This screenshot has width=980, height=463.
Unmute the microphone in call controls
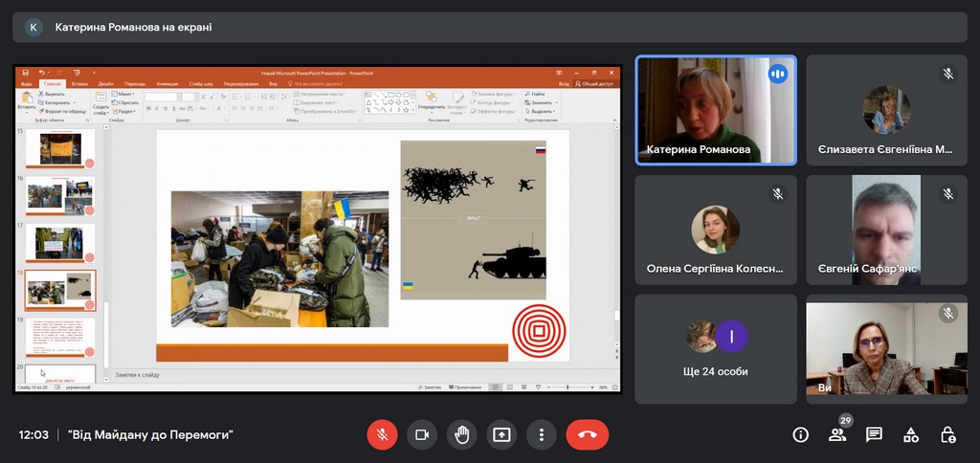[382, 434]
